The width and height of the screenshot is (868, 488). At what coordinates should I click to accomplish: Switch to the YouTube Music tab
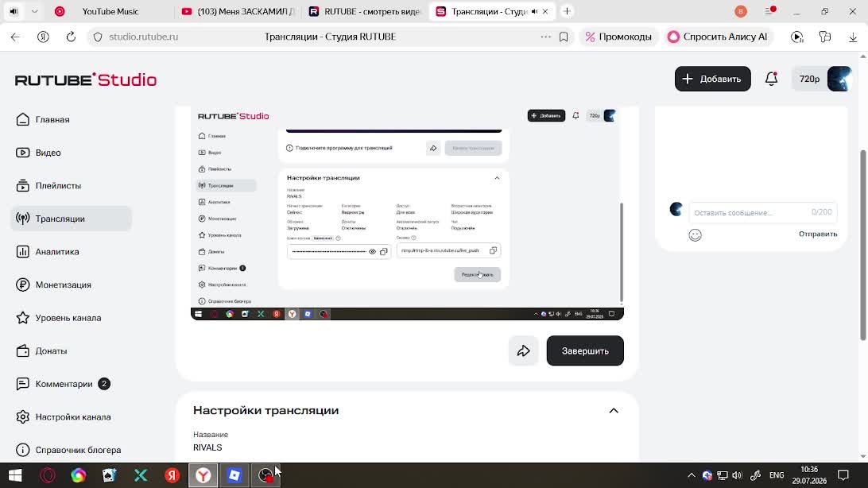(x=110, y=11)
